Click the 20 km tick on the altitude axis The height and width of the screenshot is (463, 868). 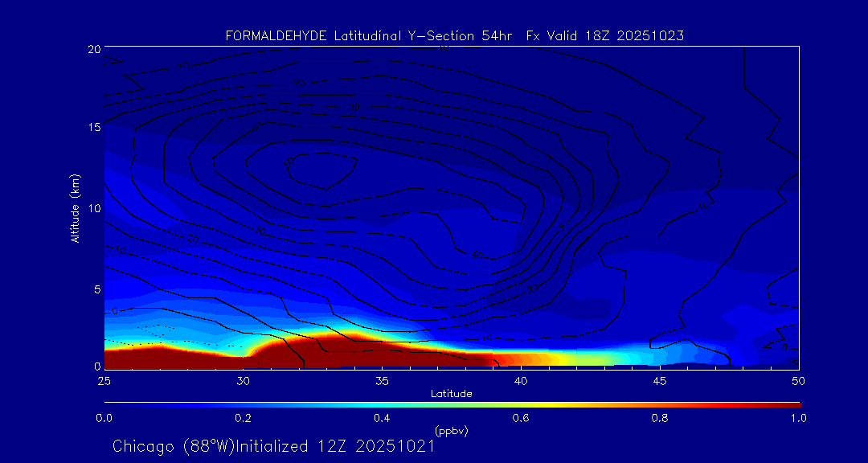click(93, 49)
